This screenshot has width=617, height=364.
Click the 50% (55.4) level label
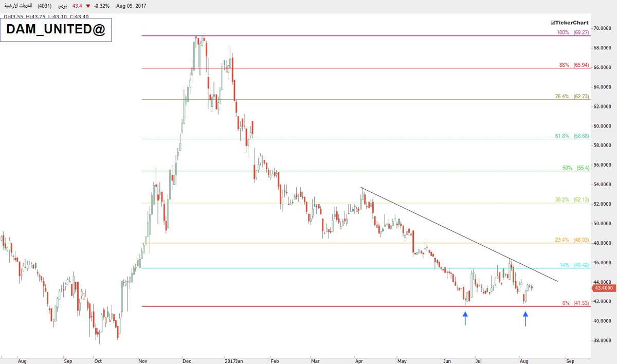click(x=575, y=168)
